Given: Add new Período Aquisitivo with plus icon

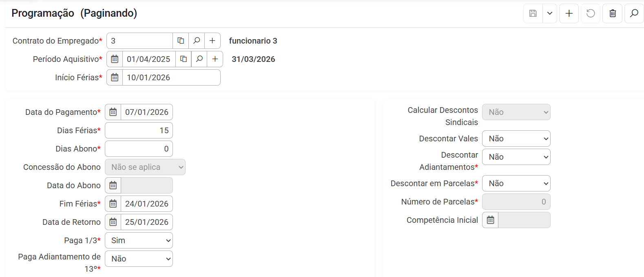Looking at the screenshot, I should click(x=215, y=59).
